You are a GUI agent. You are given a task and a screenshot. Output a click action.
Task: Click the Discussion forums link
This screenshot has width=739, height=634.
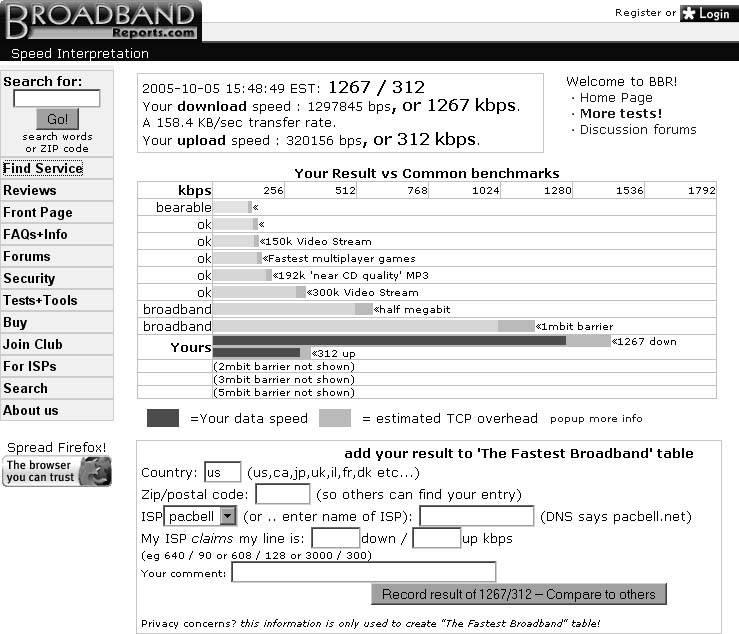click(638, 130)
